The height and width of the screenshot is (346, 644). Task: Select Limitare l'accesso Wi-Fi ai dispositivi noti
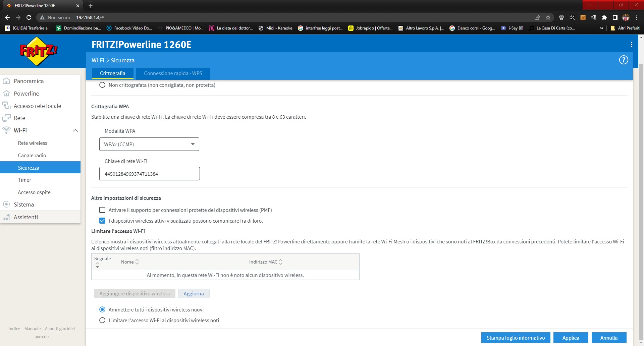[x=102, y=320]
